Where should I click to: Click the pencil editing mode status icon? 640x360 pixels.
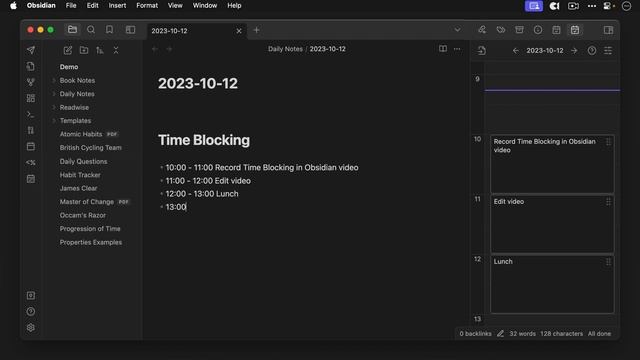(500, 333)
